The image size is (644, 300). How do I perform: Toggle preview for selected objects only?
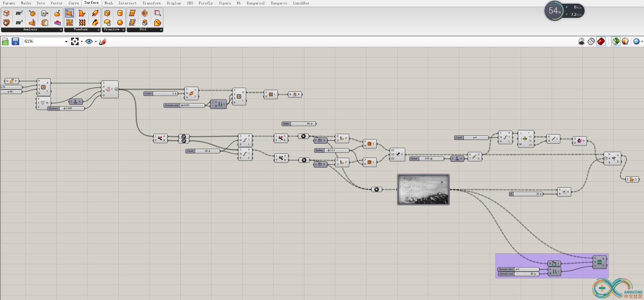click(x=615, y=41)
